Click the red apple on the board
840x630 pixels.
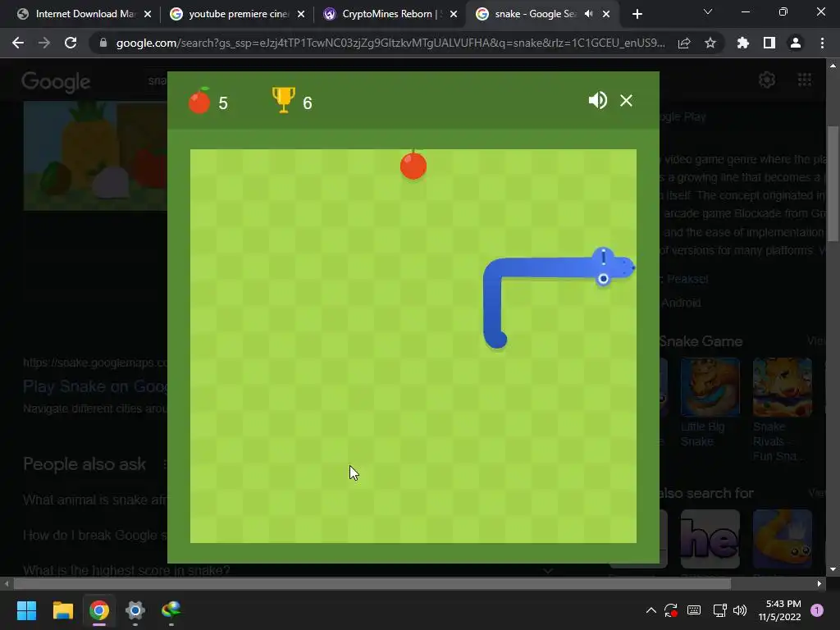pos(413,165)
